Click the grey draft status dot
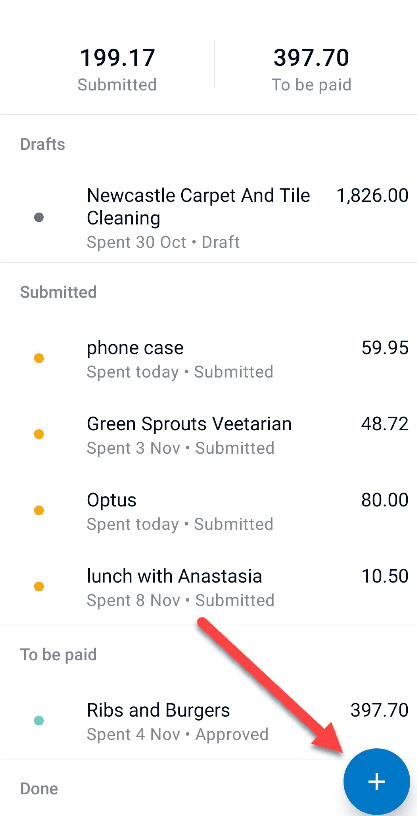Screen dimensions: 417x816 point(39,218)
